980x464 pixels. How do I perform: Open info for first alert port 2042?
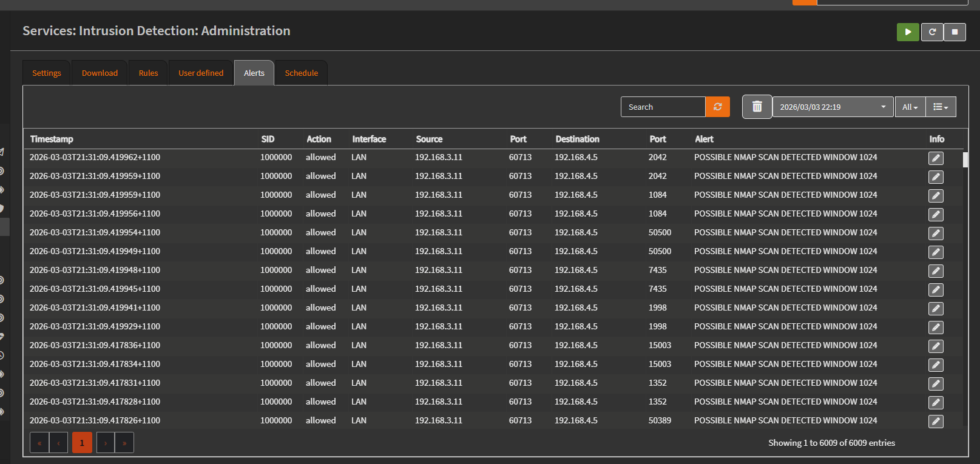(x=936, y=158)
